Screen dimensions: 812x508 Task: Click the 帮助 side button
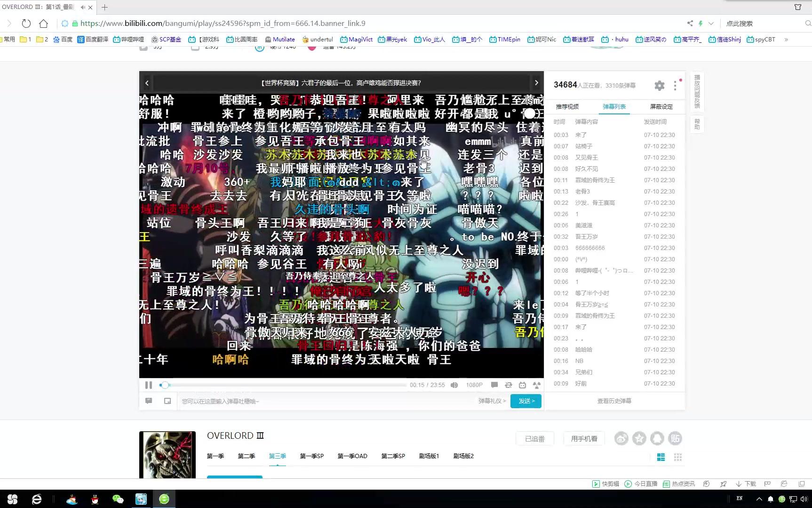pyautogui.click(x=697, y=124)
